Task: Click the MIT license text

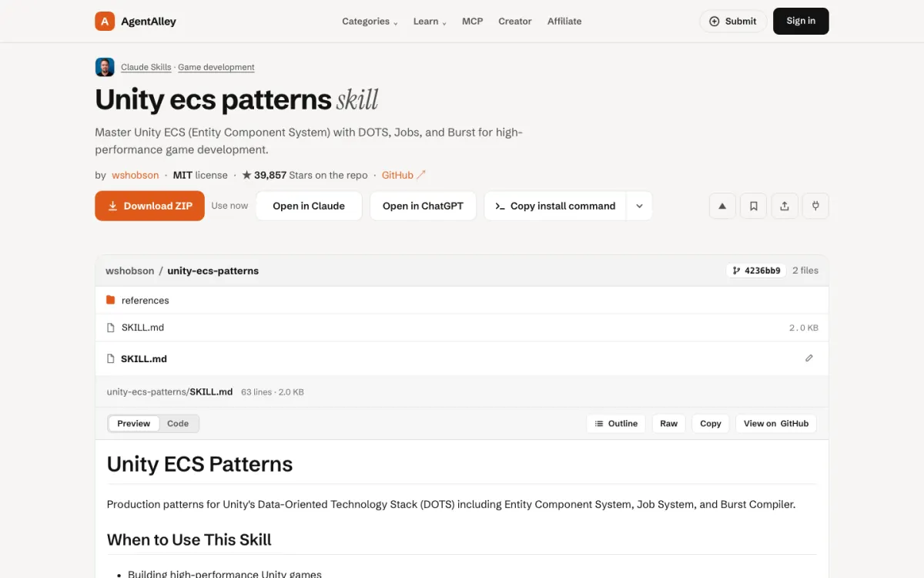Action: tap(200, 175)
